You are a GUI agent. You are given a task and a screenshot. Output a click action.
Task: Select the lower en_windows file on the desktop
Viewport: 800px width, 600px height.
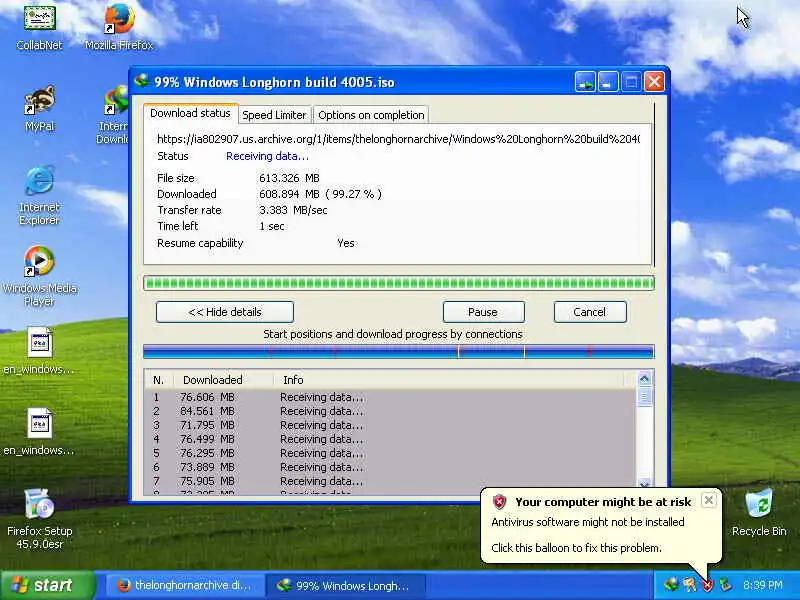point(39,432)
